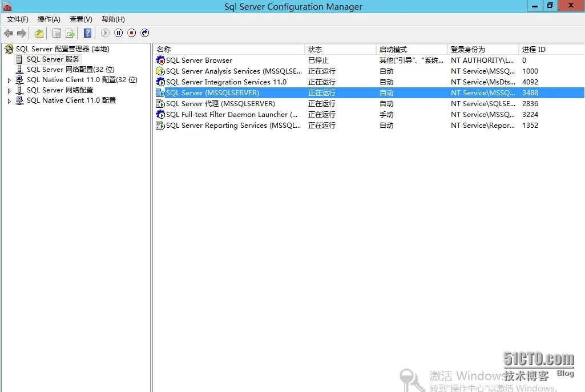585x392 pixels.
Task: Expand the SQL Server 网络配置 node
Action: click(x=9, y=91)
